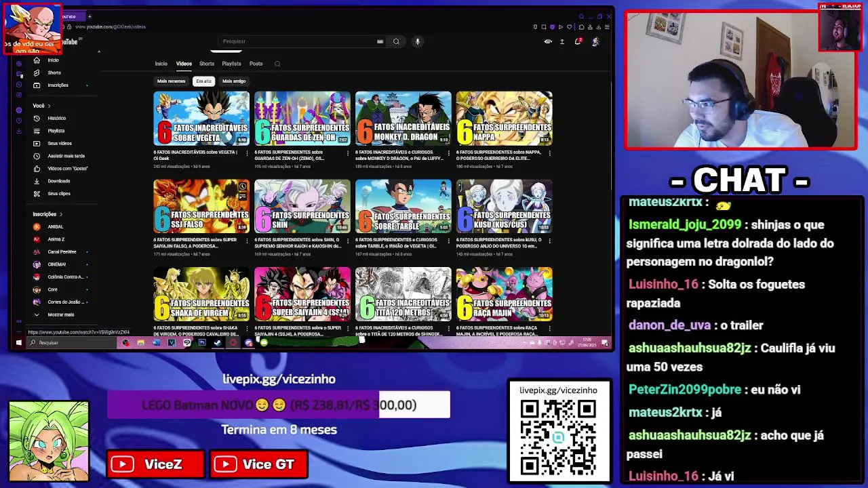868x488 pixels.
Task: Open options menu for SSJ Falso video
Action: pyautogui.click(x=246, y=241)
